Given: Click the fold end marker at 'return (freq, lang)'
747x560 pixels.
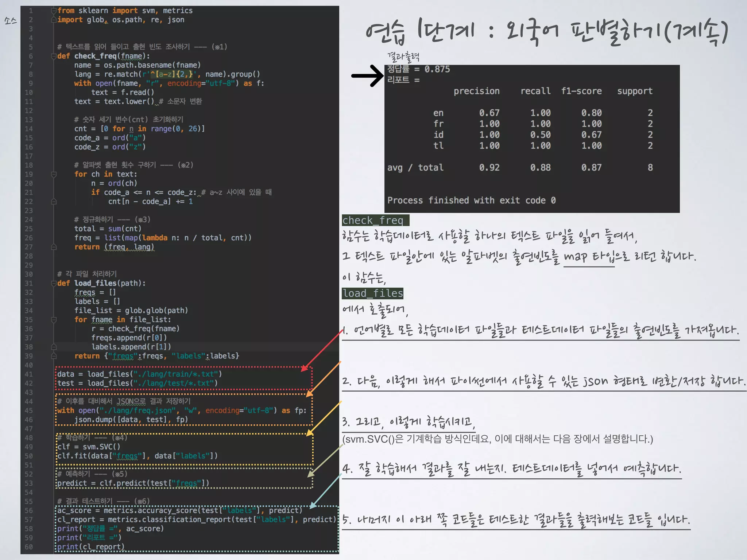Looking at the screenshot, I should pos(54,247).
